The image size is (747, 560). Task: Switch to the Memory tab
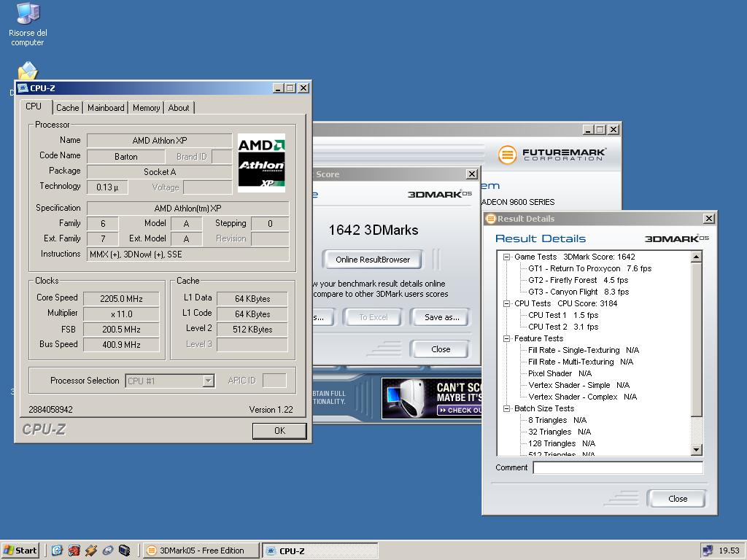[146, 108]
